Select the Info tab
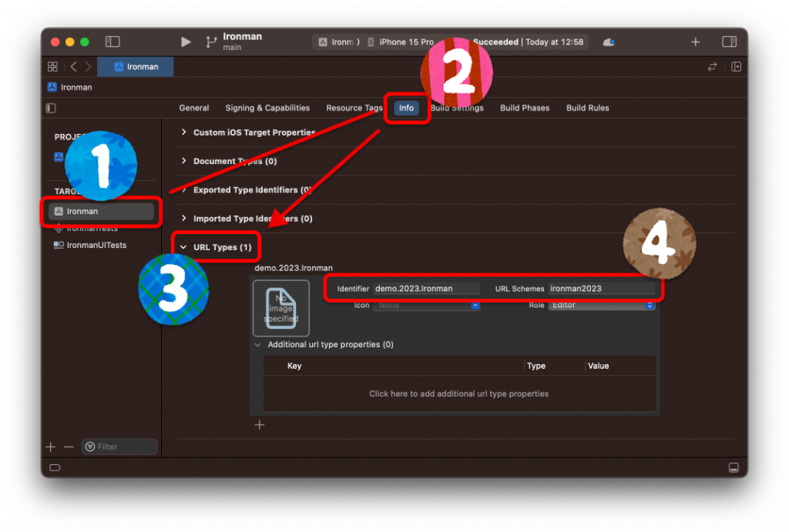This screenshot has width=789, height=532. (406, 108)
